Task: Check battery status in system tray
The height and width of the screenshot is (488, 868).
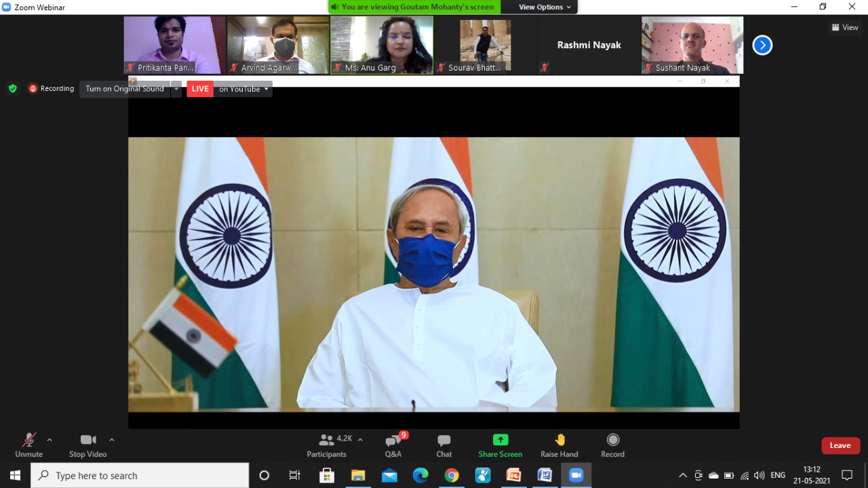Action: pyautogui.click(x=729, y=475)
